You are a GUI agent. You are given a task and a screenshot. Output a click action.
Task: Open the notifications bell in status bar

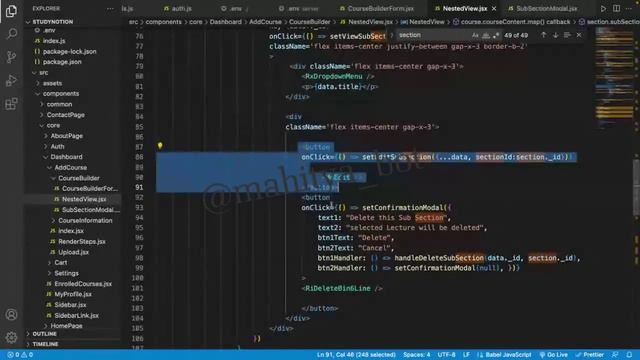click(x=629, y=355)
